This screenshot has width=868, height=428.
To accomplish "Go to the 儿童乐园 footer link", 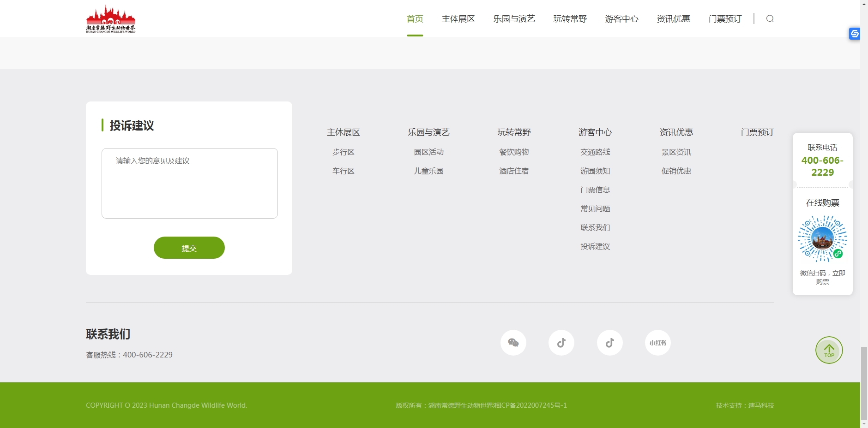I will (x=428, y=171).
